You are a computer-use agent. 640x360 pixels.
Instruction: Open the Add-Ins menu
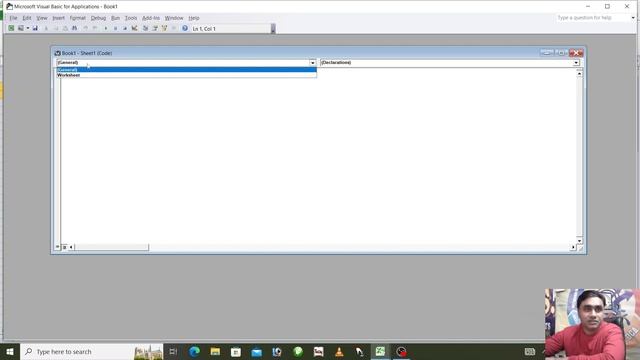(x=151, y=18)
